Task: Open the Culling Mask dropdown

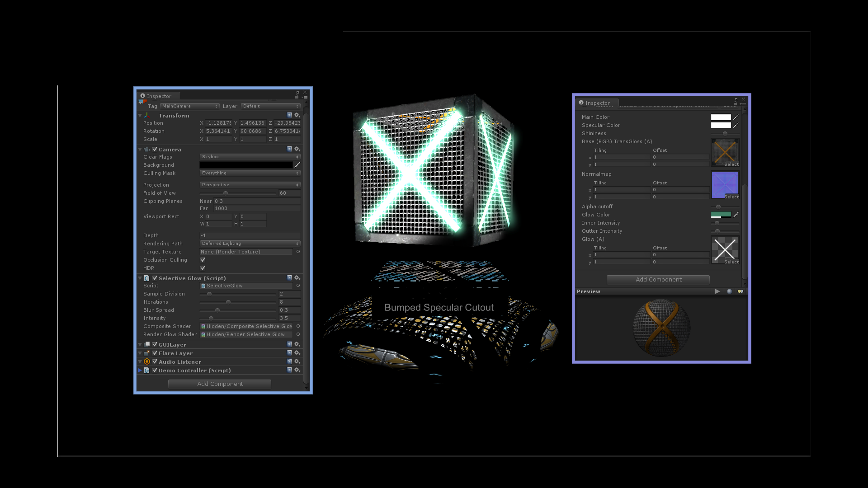Action: [249, 173]
